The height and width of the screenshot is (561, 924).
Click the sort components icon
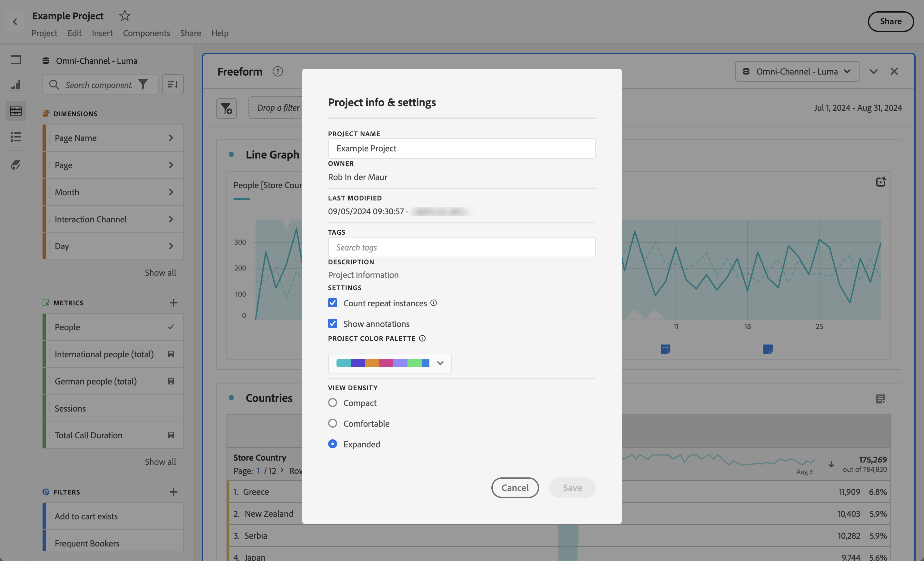[x=173, y=85]
